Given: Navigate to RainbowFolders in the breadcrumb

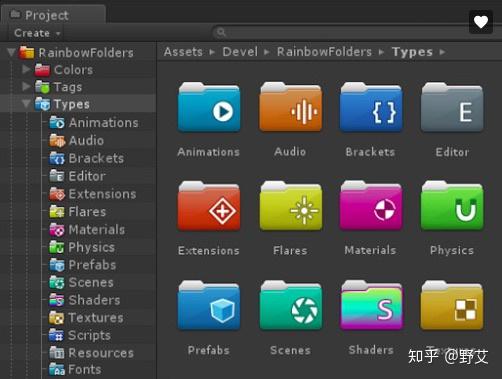Looking at the screenshot, I should pos(324,52).
